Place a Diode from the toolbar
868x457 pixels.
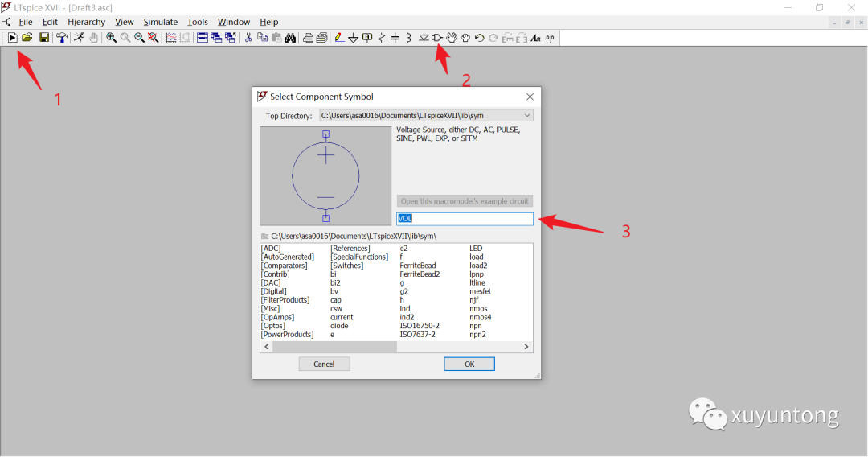[x=424, y=38]
